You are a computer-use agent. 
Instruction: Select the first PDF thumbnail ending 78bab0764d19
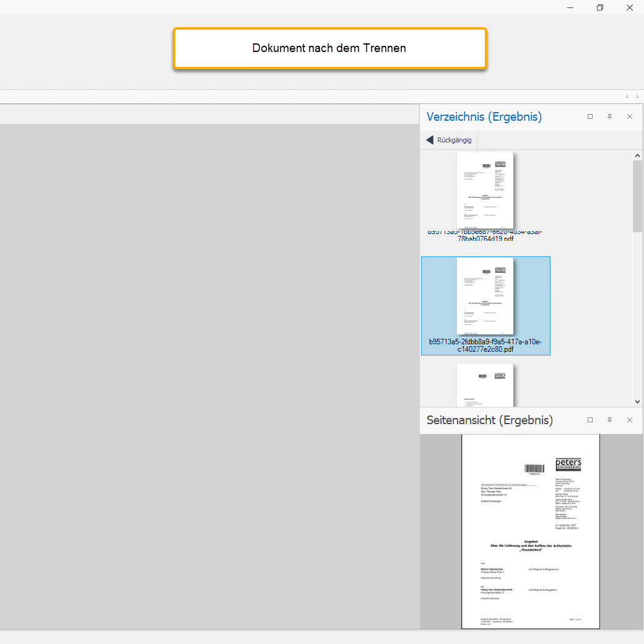coord(485,192)
